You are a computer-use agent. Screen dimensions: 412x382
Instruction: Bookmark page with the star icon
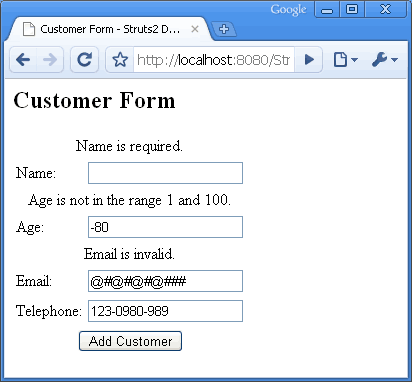[x=120, y=60]
